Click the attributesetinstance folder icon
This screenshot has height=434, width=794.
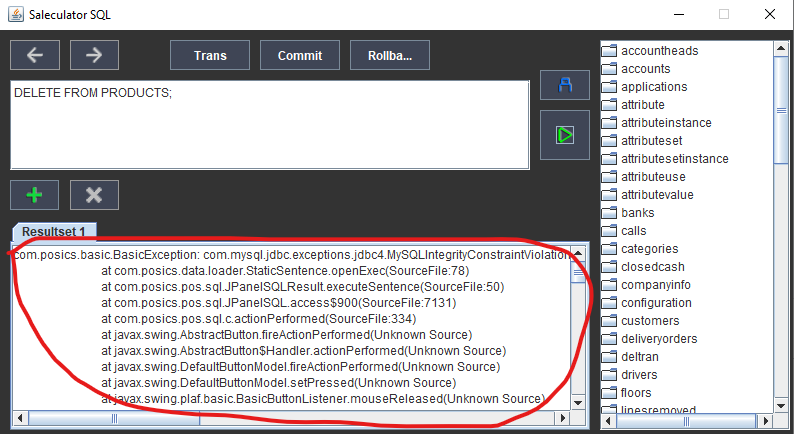tap(609, 159)
